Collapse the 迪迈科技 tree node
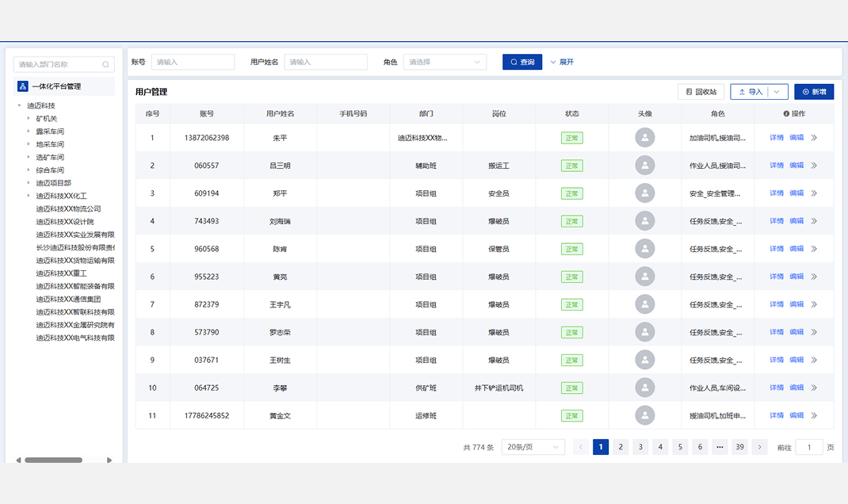The width and height of the screenshot is (848, 504). point(20,105)
